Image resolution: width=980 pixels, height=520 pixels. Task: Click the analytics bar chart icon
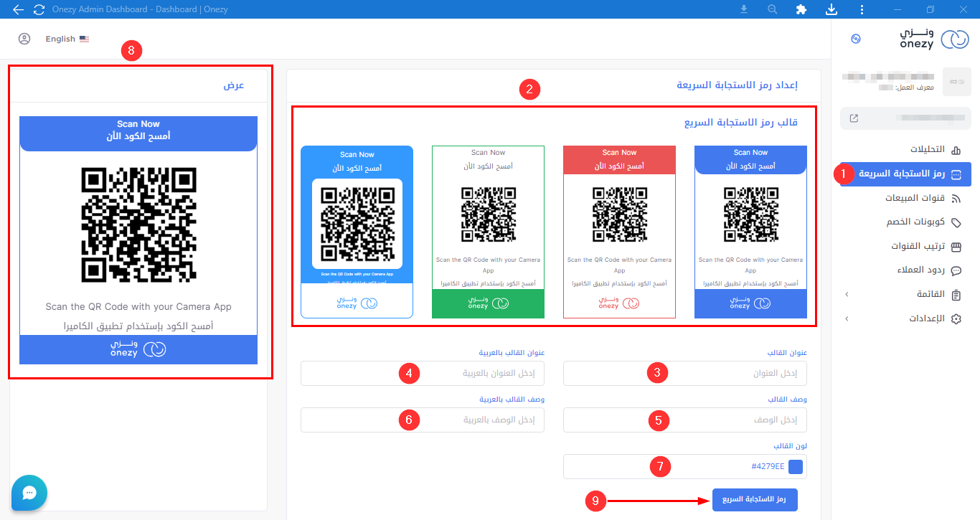click(956, 151)
